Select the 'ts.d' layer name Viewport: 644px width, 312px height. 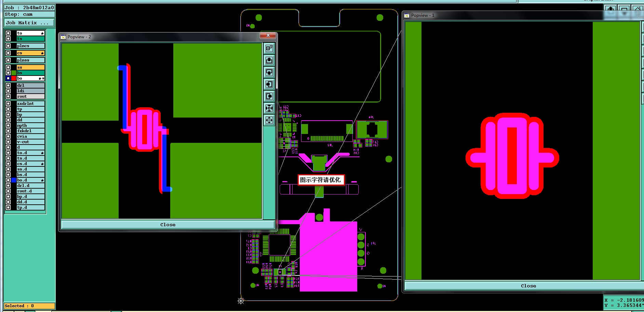coord(30,158)
